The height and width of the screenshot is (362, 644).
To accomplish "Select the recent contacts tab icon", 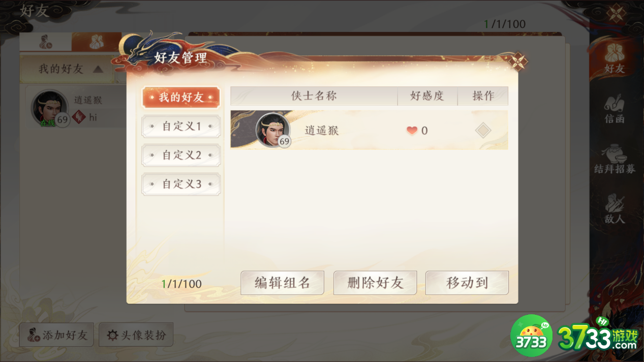I will 46,42.
